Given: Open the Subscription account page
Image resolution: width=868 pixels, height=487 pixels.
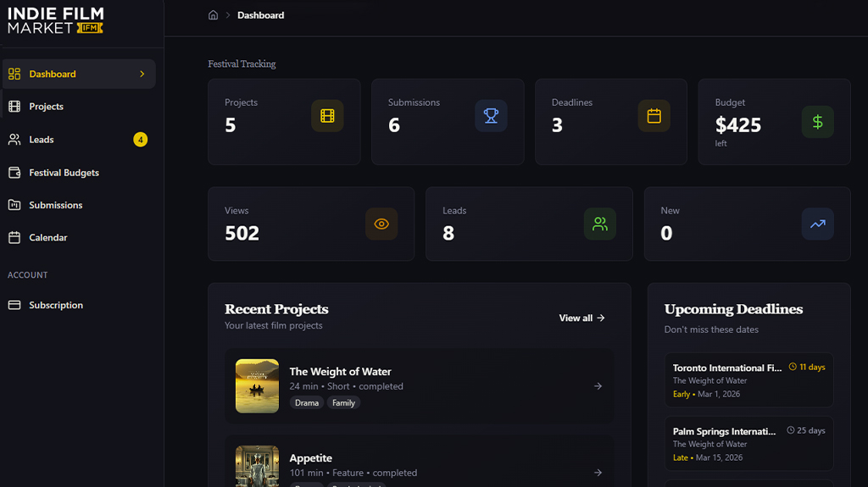Looking at the screenshot, I should (x=79, y=305).
